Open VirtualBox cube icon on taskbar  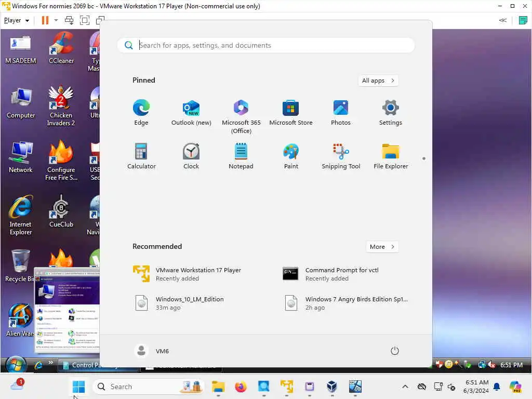(332, 387)
